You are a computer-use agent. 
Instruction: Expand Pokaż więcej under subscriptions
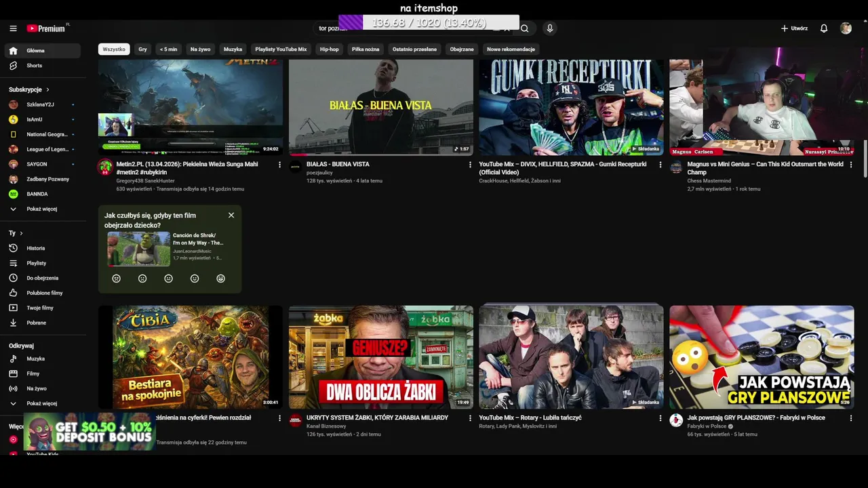click(43, 209)
